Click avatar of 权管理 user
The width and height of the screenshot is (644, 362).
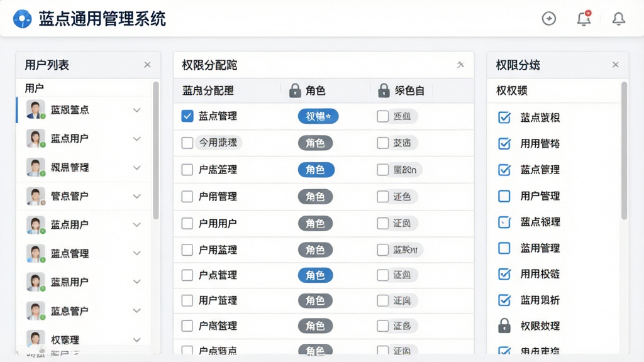pyautogui.click(x=36, y=339)
